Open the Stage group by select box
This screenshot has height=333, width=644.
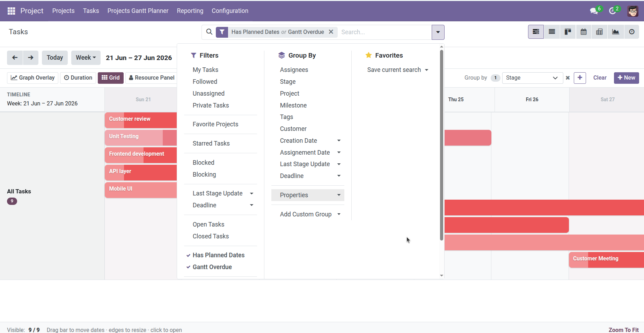coord(532,78)
